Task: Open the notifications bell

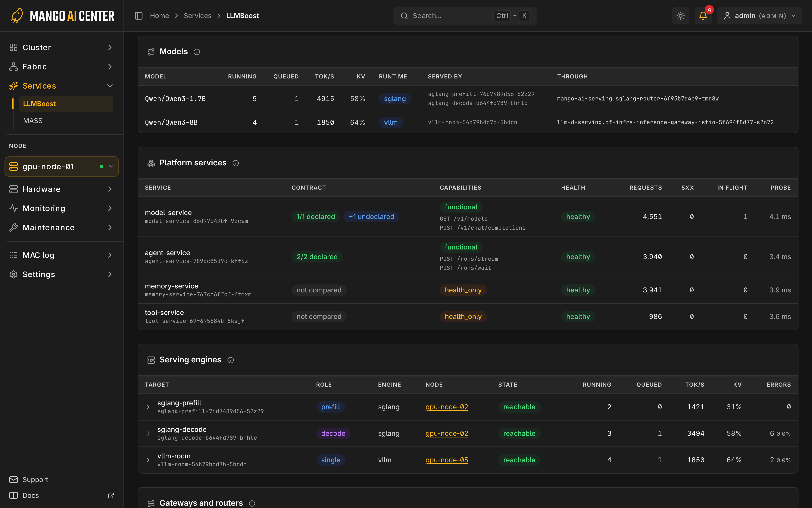Action: (x=703, y=16)
